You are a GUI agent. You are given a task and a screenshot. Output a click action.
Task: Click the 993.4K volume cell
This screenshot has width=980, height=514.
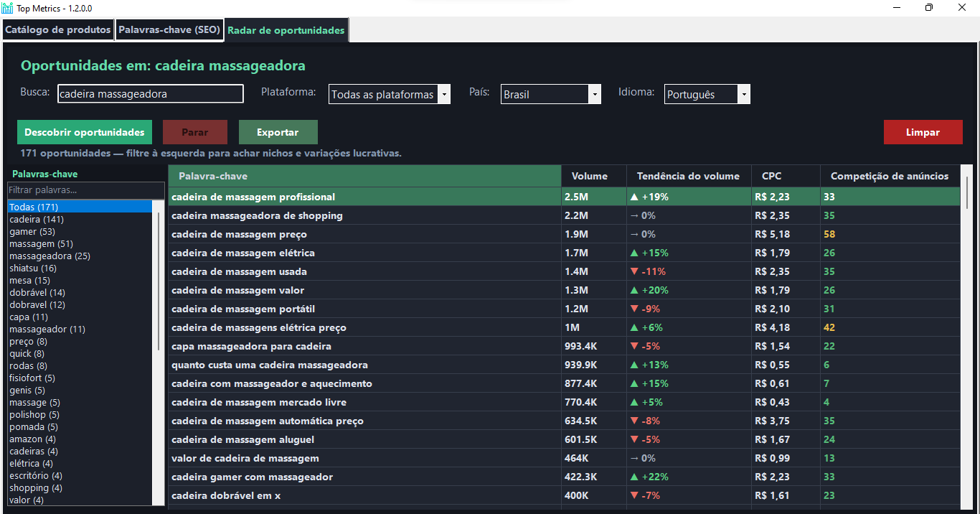click(594, 346)
